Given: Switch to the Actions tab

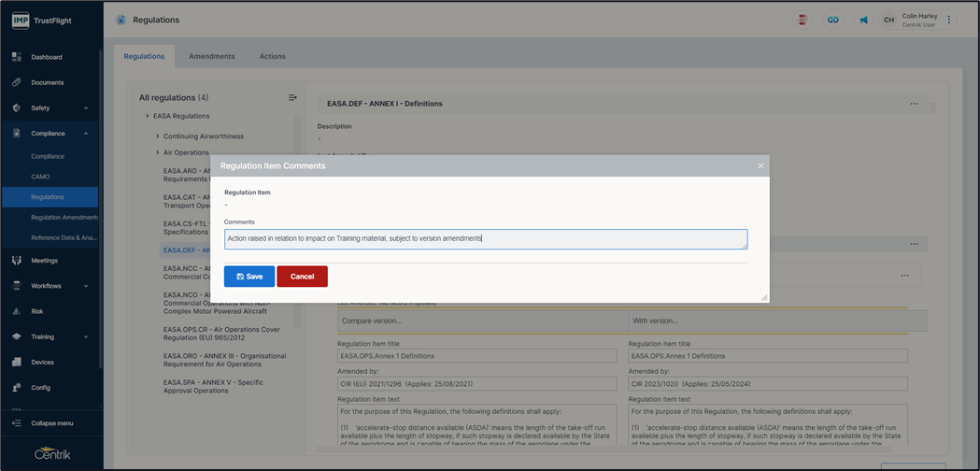Looking at the screenshot, I should pos(273,56).
